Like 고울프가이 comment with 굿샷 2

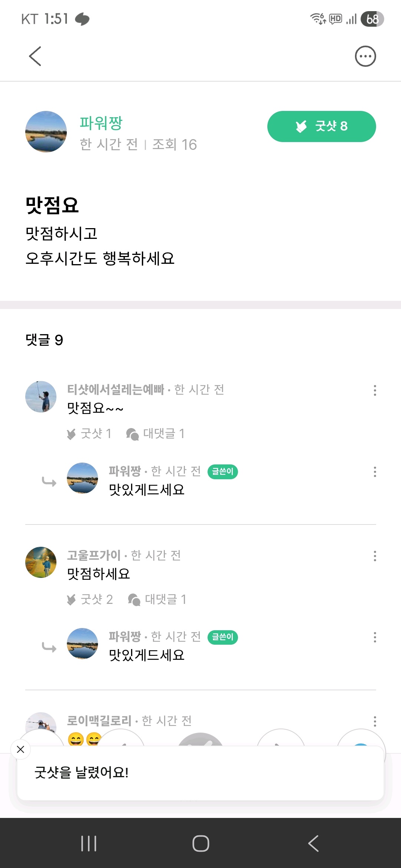pyautogui.click(x=89, y=599)
